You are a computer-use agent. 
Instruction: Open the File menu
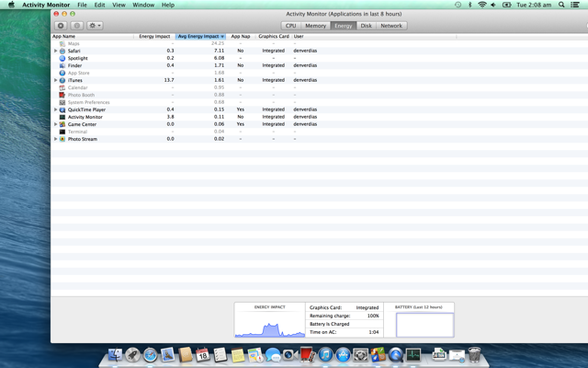[82, 5]
